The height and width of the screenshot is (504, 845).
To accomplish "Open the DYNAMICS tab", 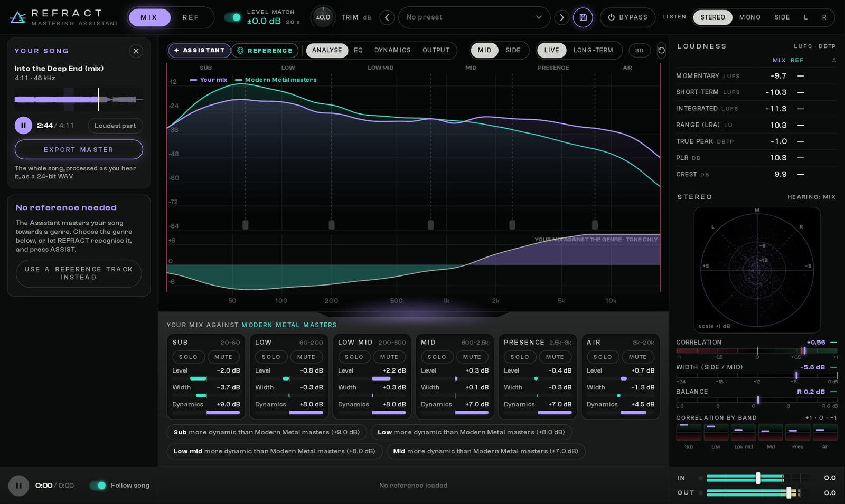I will pos(392,51).
